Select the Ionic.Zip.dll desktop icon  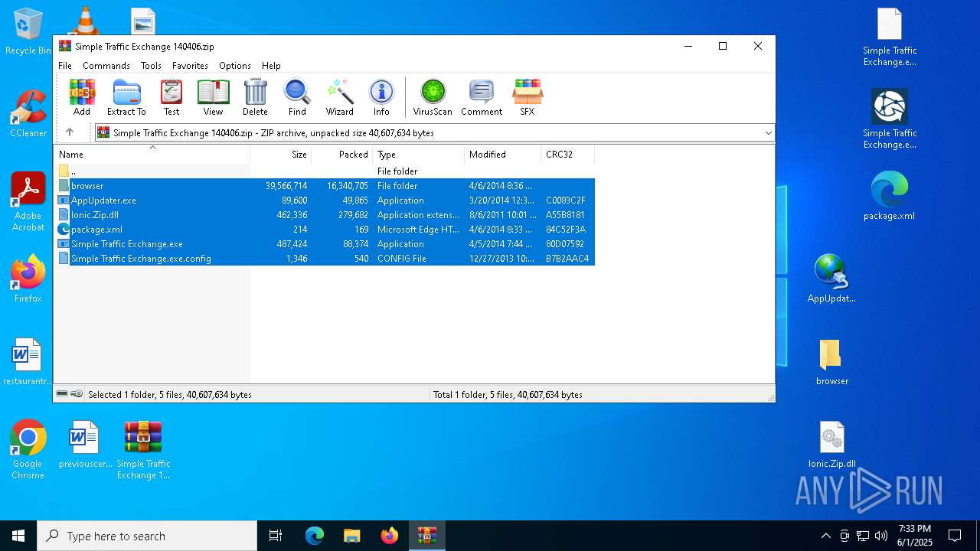pyautogui.click(x=832, y=445)
